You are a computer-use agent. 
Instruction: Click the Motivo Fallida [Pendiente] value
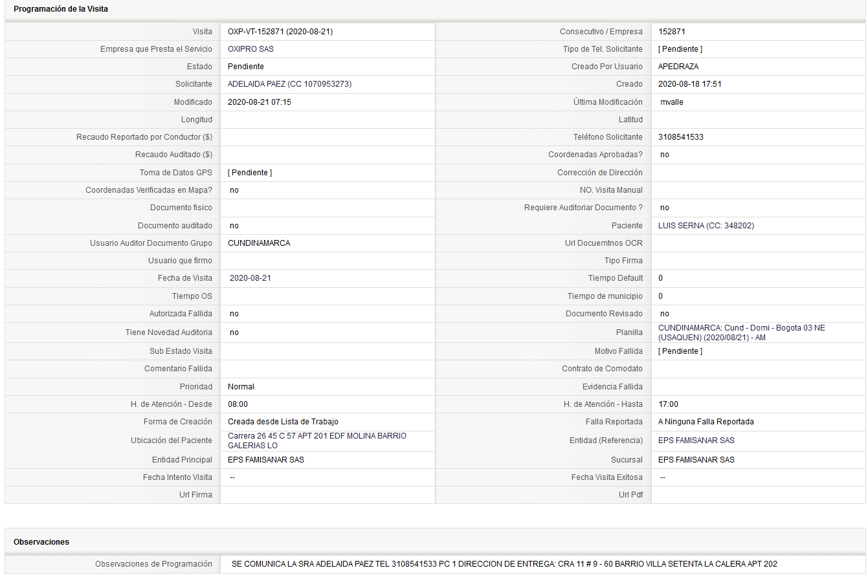click(x=680, y=351)
